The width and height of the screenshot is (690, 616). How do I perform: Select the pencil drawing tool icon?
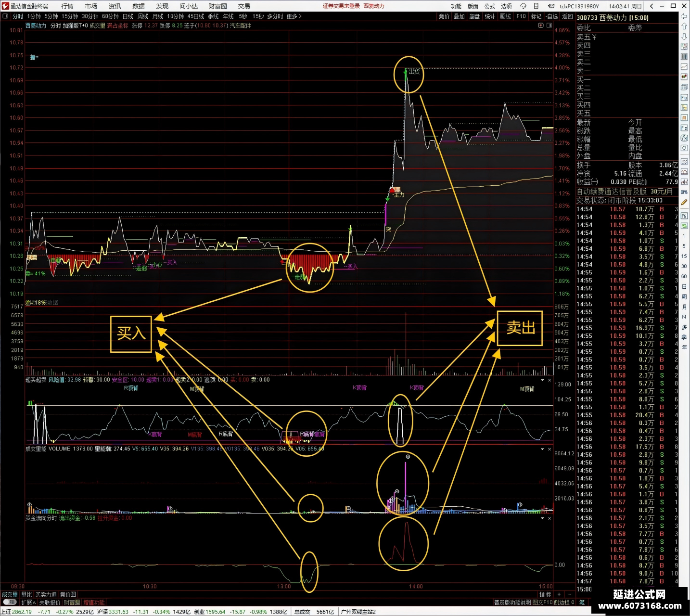pyautogui.click(x=684, y=202)
